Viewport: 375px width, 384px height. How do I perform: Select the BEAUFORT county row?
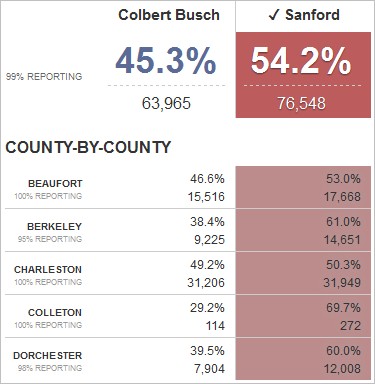coord(188,187)
